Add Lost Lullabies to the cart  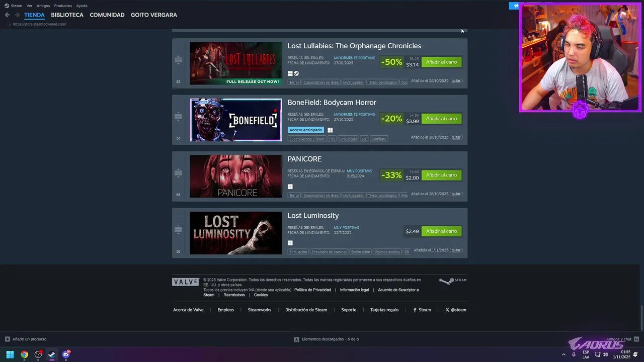[x=441, y=62]
